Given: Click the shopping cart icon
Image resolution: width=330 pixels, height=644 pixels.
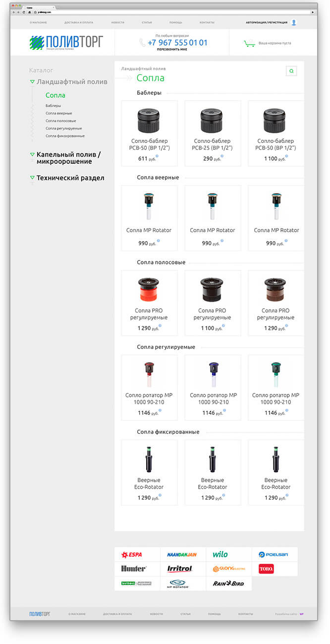Looking at the screenshot, I should click(249, 43).
